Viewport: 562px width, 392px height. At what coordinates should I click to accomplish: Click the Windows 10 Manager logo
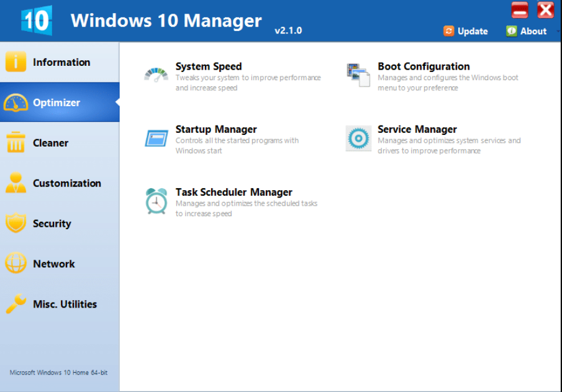pos(37,20)
